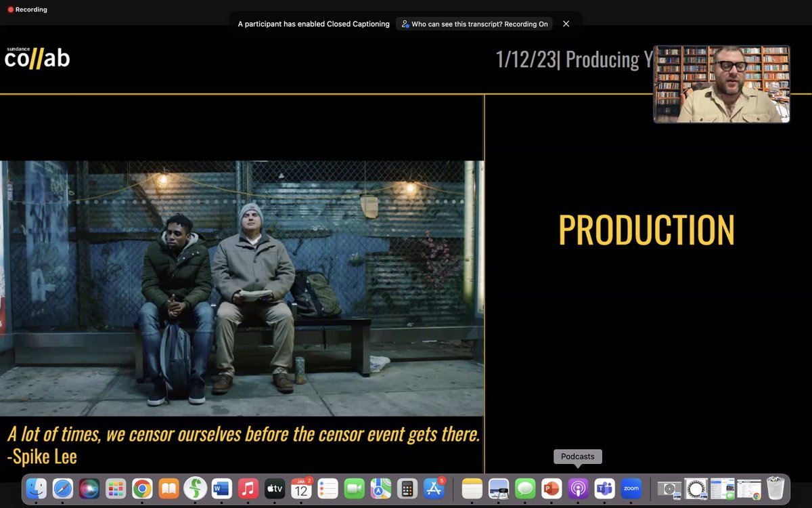Click the bus stop video frame

pyautogui.click(x=242, y=288)
